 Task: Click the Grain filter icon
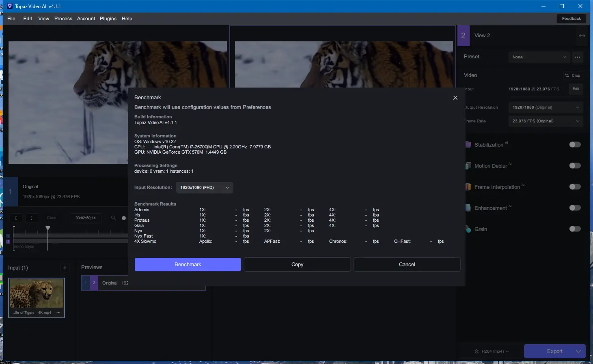pos(468,229)
